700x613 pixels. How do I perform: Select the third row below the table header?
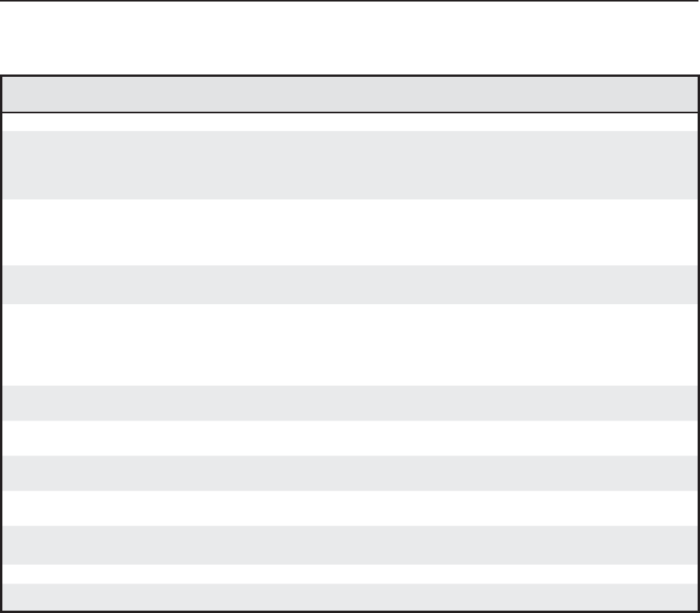point(349,232)
